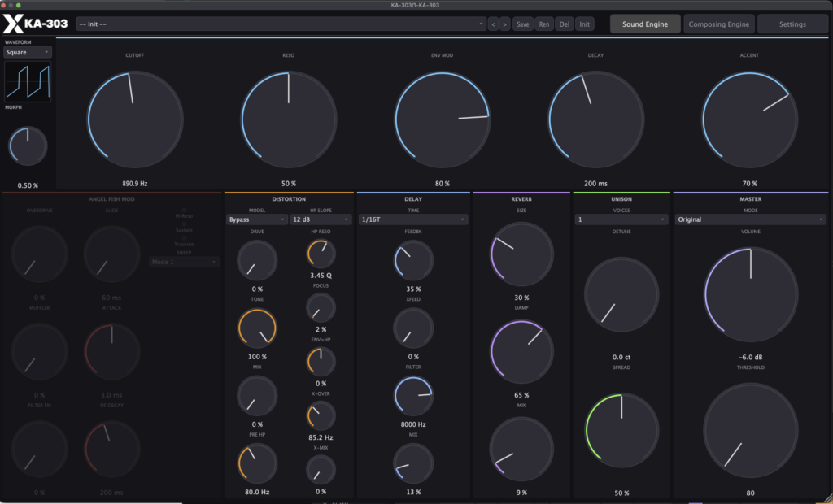This screenshot has height=504, width=833.
Task: Click the Muffler knob
Action: click(x=39, y=351)
